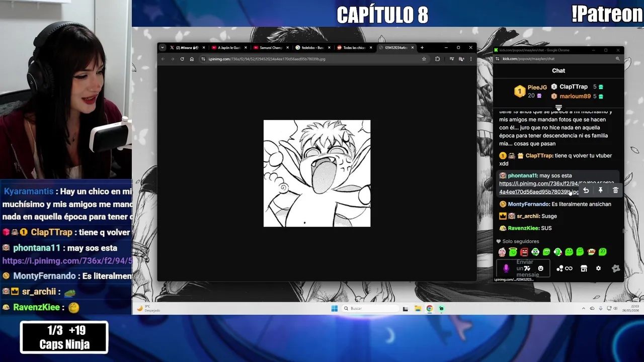Open the Chrome extensions menu
The width and height of the screenshot is (644, 362).
click(437, 59)
